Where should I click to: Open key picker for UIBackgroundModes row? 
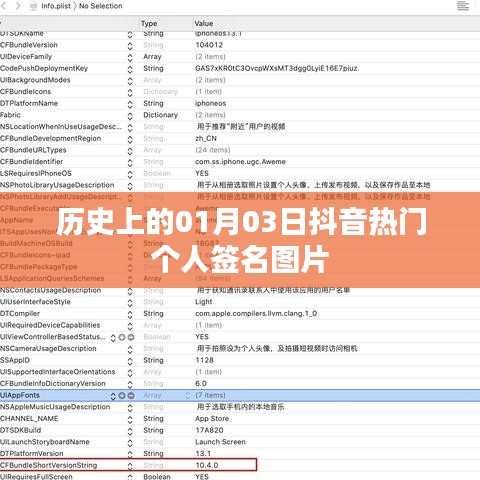click(130, 81)
